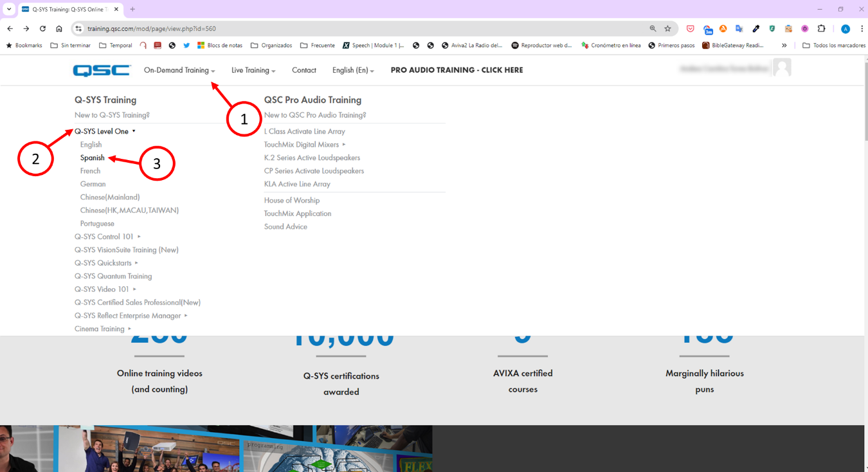Open the Chrome profile avatar
The image size is (868, 472).
pos(845,29)
